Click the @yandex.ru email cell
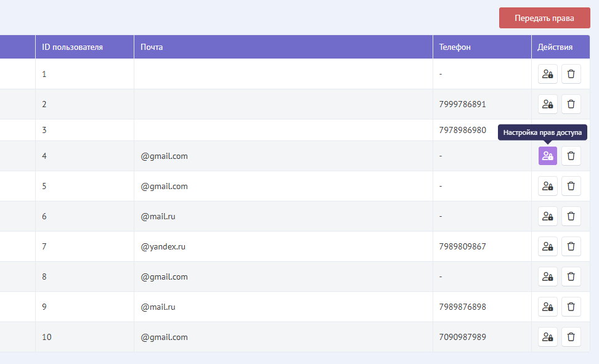 (x=163, y=246)
